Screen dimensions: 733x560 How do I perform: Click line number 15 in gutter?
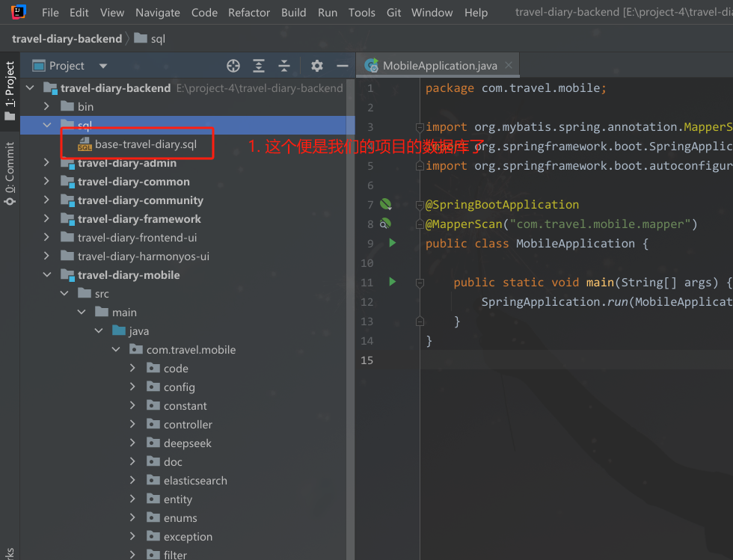tap(367, 360)
